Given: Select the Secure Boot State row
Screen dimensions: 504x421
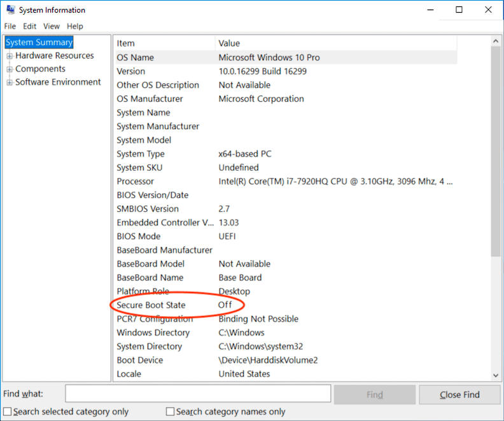Looking at the screenshot, I should (x=151, y=305).
